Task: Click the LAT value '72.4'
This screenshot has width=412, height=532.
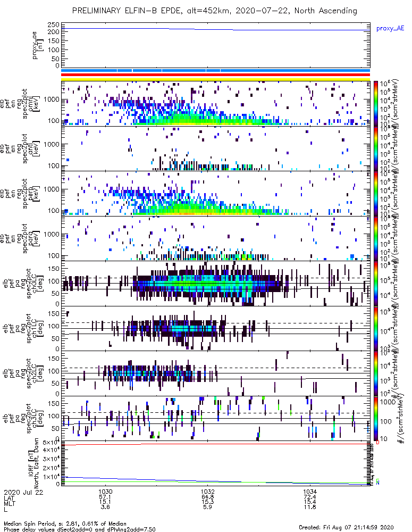Action: 310,497
